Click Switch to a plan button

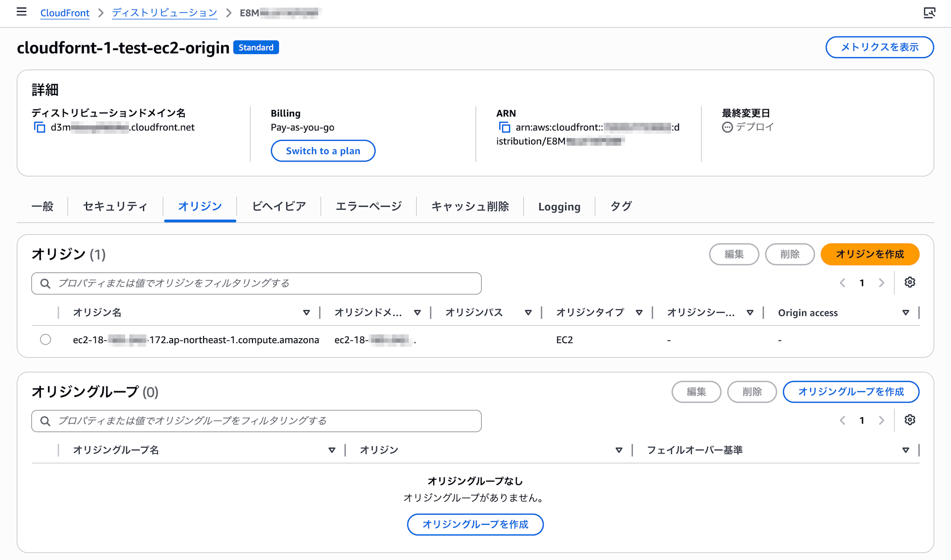coord(323,151)
